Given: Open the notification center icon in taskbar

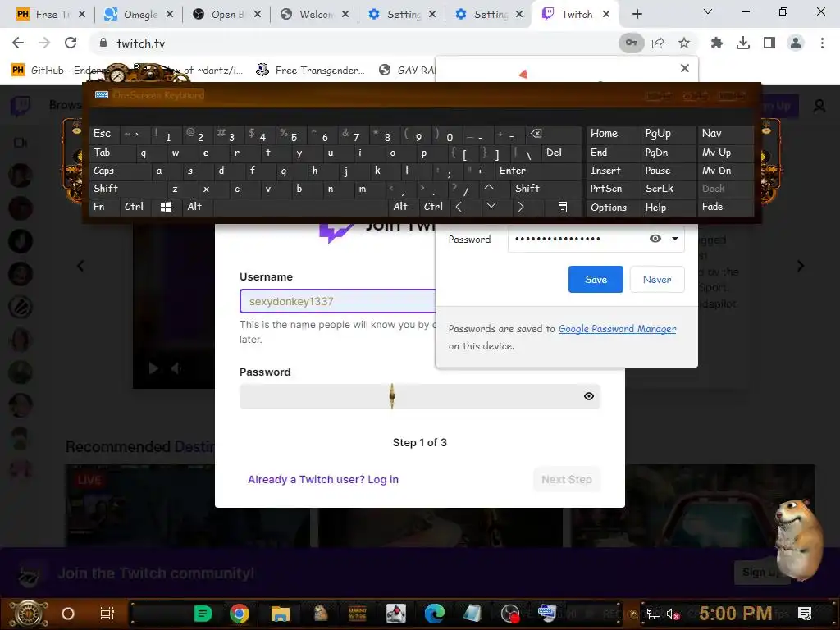Looking at the screenshot, I should tap(804, 614).
